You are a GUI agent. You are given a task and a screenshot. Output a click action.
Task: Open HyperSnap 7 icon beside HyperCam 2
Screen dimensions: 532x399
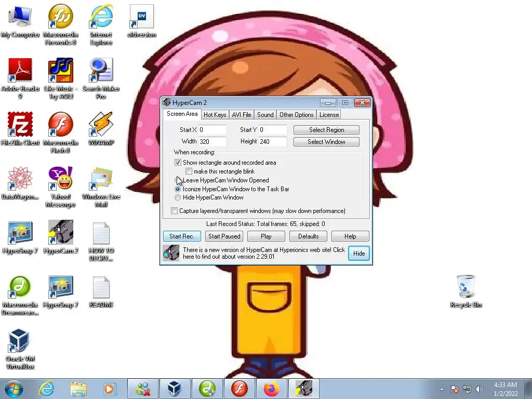[x=20, y=237]
